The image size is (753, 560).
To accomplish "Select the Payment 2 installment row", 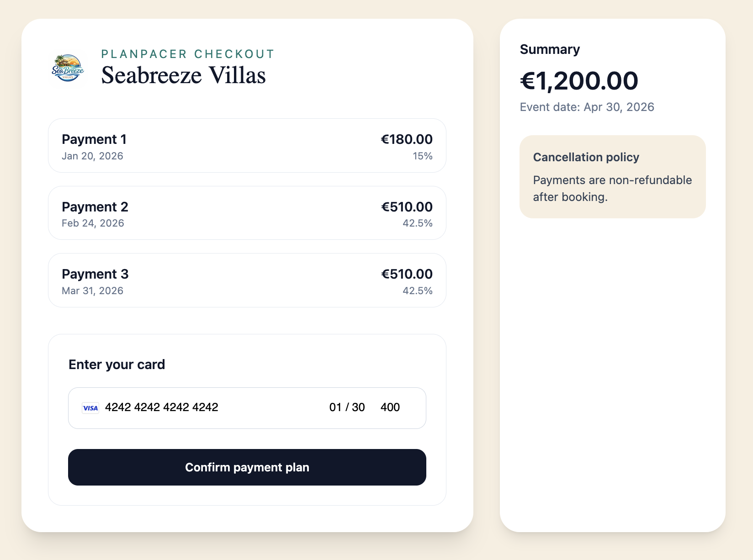I will [247, 212].
